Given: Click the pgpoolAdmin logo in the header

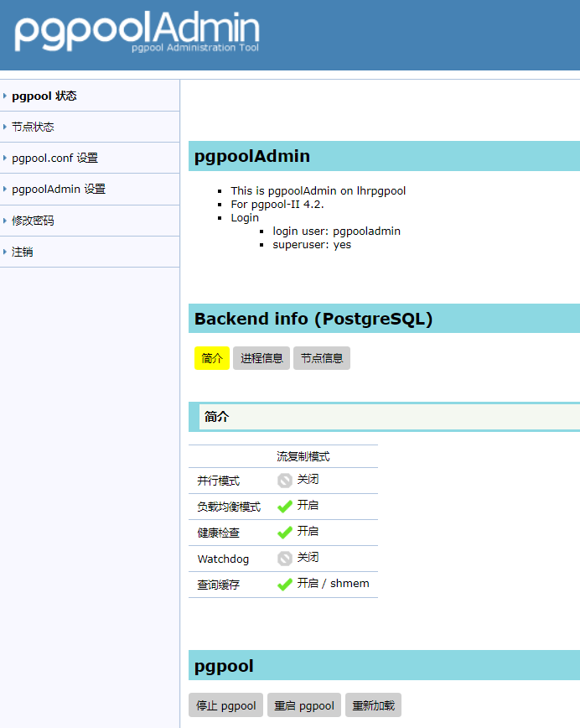Looking at the screenshot, I should [137, 31].
